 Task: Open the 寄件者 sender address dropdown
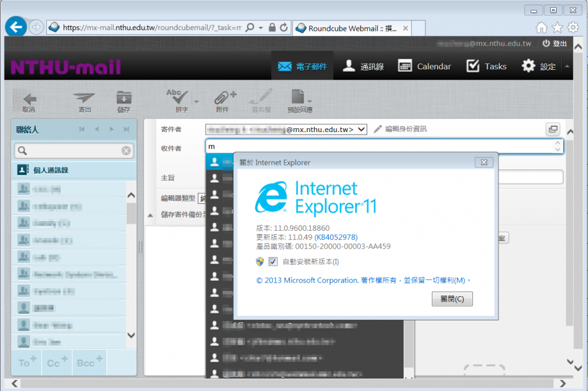click(361, 129)
